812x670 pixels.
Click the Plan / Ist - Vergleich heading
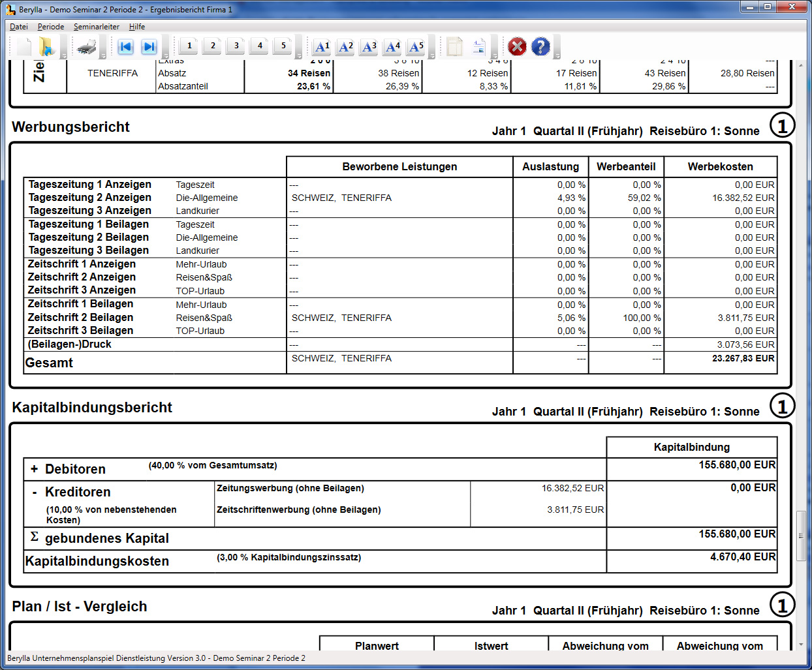tap(80, 607)
